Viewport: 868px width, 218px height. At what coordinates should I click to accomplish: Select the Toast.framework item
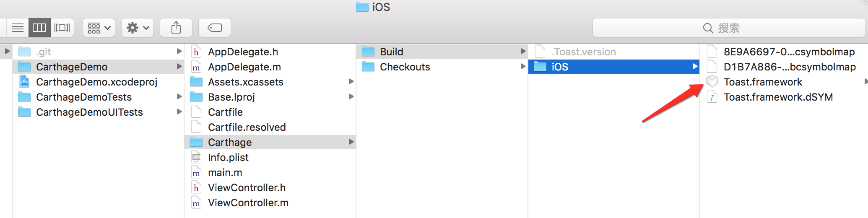pos(763,82)
